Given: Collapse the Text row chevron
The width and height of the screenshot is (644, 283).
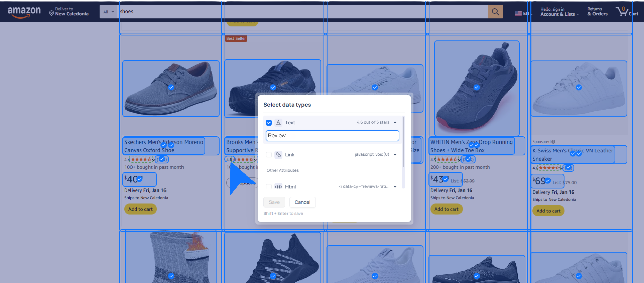Looking at the screenshot, I should (395, 123).
